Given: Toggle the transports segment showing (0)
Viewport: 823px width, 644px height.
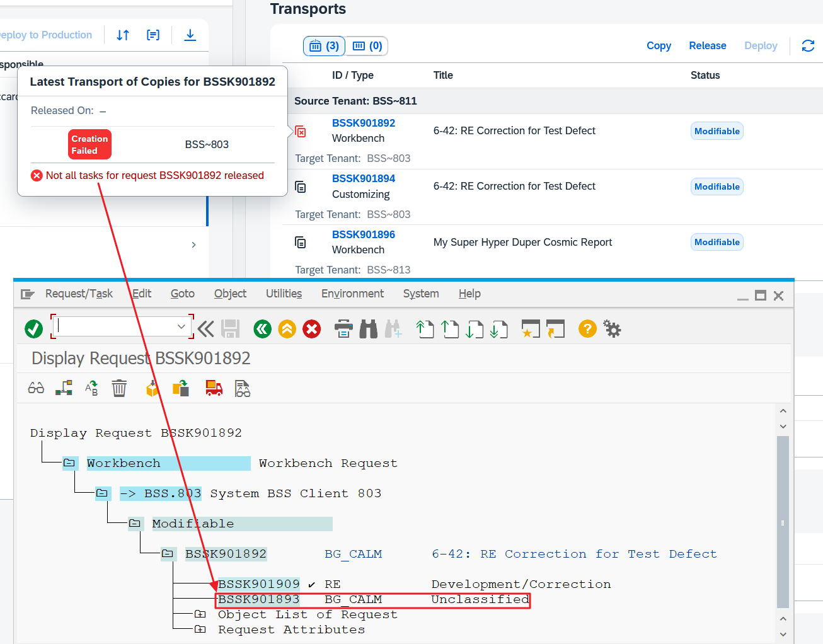Looking at the screenshot, I should pyautogui.click(x=367, y=46).
